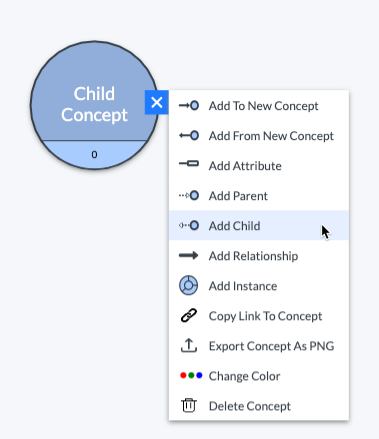This screenshot has width=379, height=439.
Task: Click the chain link icon
Action: pos(189,315)
